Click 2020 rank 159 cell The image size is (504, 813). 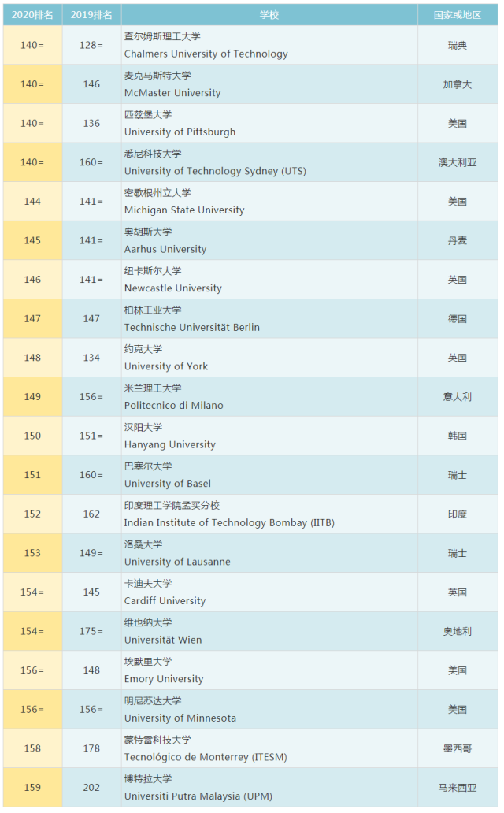(x=32, y=788)
